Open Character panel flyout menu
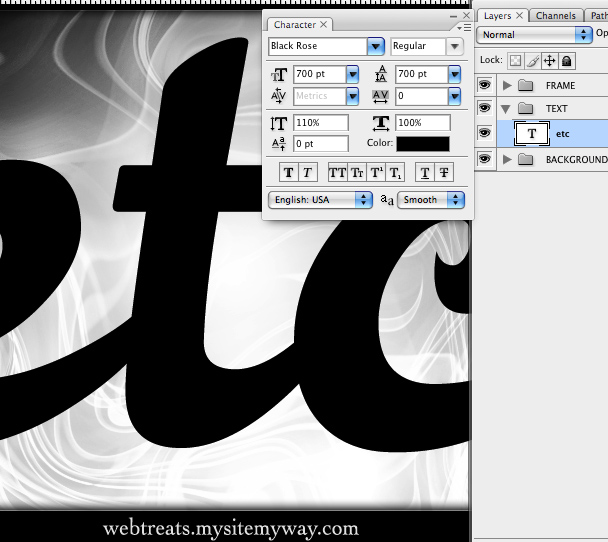The width and height of the screenshot is (608, 542). click(x=464, y=28)
